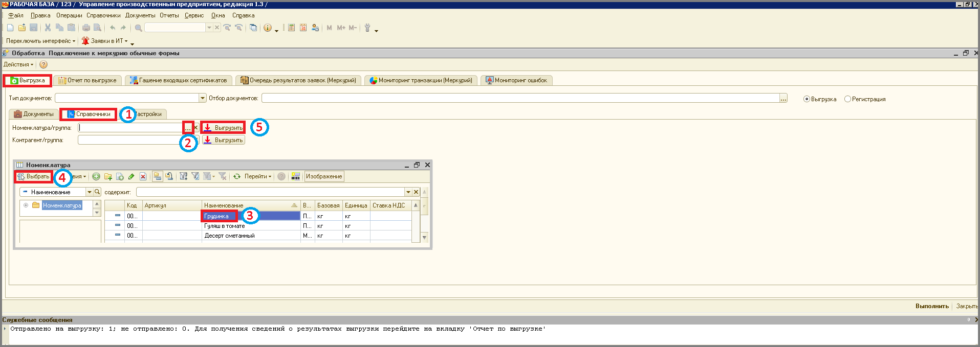
Task: Expand the Номенклатура folder tree node
Action: point(26,205)
